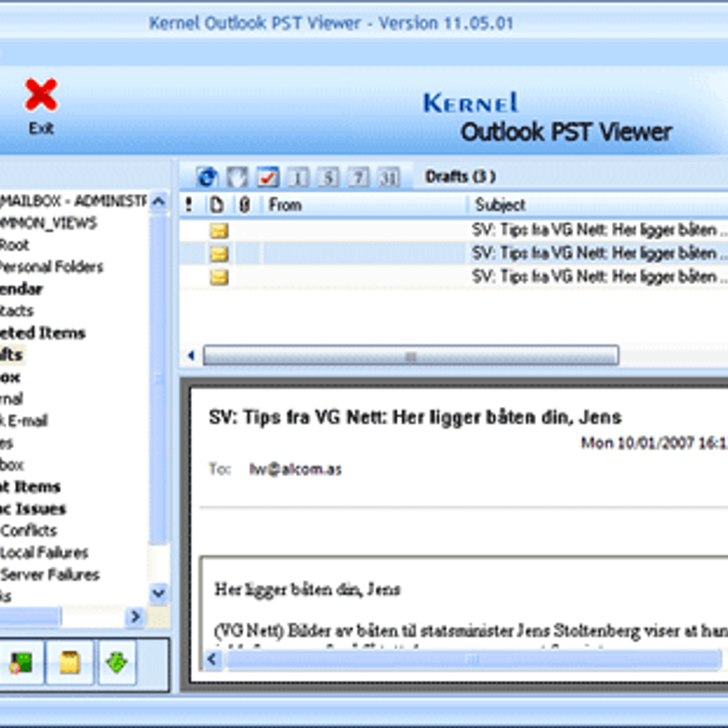Select the 5-day calendar view icon
This screenshot has width=728, height=728.
point(328,177)
